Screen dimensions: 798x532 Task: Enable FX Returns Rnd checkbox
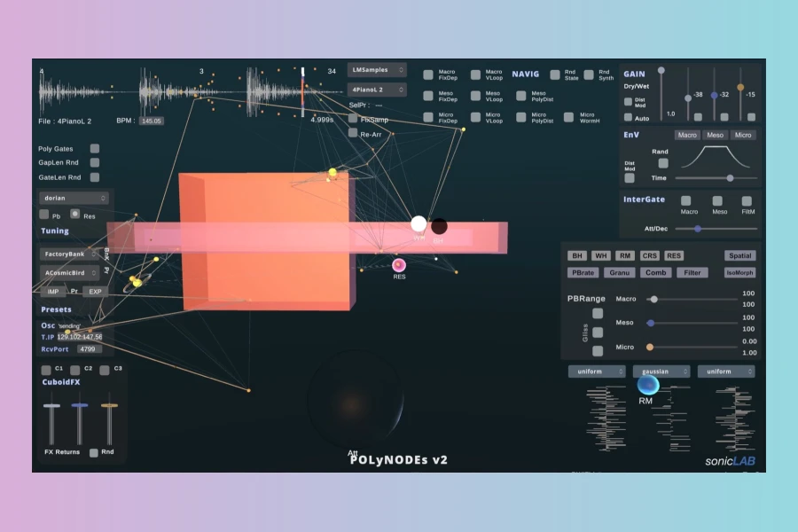94,452
